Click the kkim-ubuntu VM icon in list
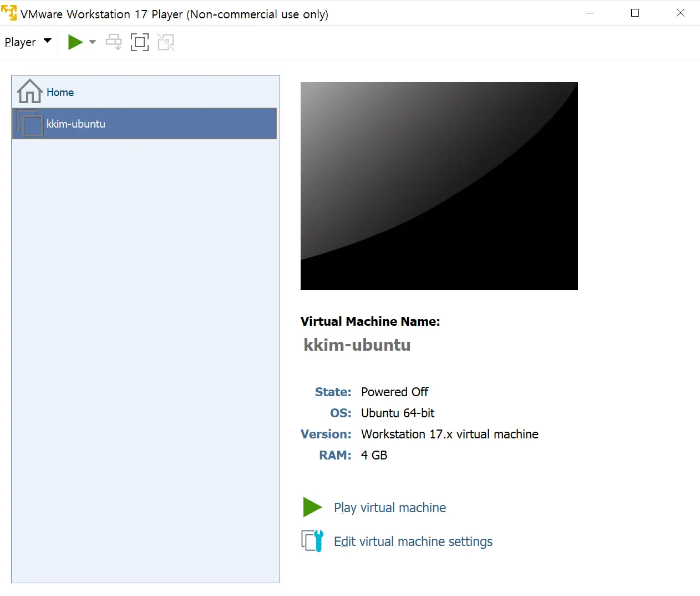 [x=30, y=124]
